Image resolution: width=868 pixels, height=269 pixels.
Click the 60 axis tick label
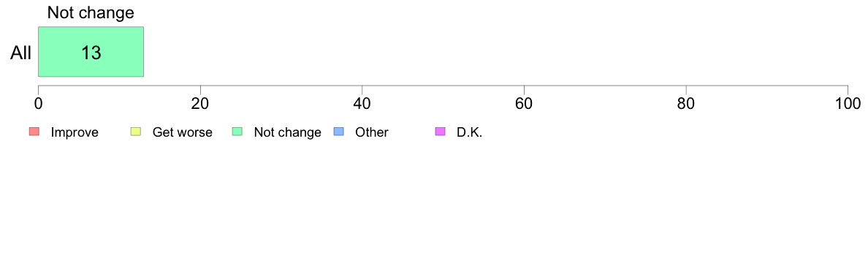[524, 103]
